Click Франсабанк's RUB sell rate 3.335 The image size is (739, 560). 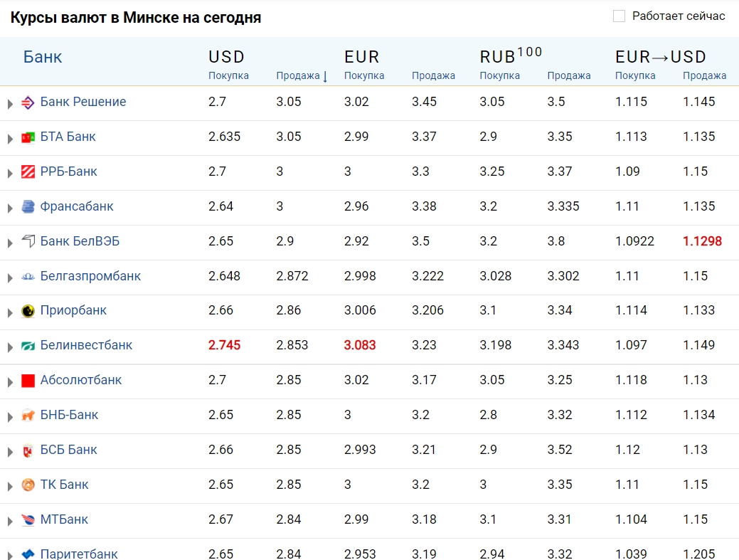[x=563, y=206]
